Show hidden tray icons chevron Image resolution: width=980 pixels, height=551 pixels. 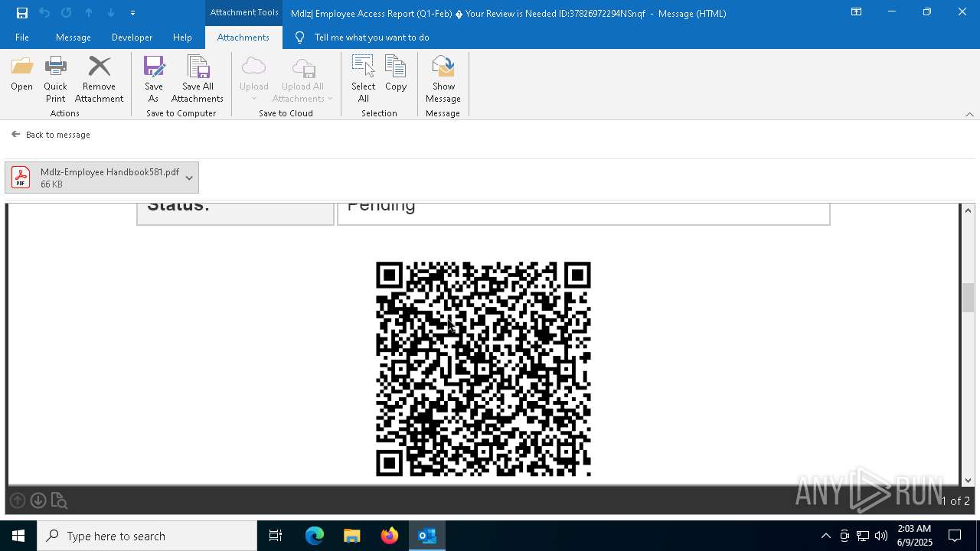826,536
